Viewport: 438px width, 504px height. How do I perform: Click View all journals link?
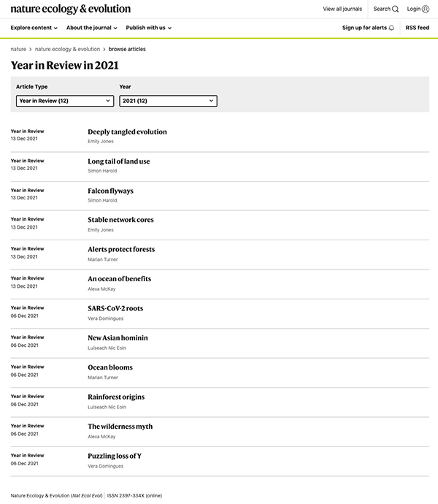pyautogui.click(x=342, y=9)
